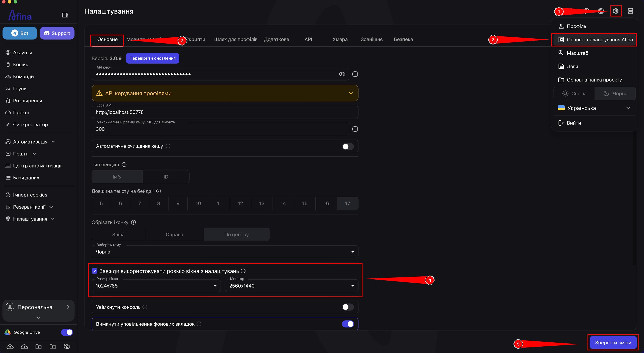644x353 pixels.
Task: Choose Ім'я badge type
Action: pos(117,177)
